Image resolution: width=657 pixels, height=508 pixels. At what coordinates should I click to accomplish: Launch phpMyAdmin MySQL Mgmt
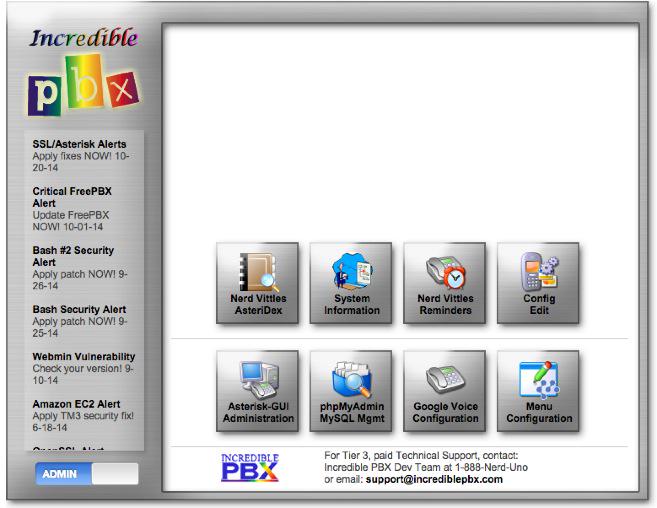351,391
